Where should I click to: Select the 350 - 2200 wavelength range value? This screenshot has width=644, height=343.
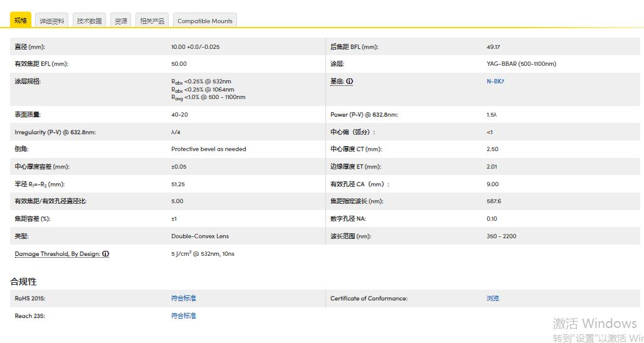[x=501, y=236]
